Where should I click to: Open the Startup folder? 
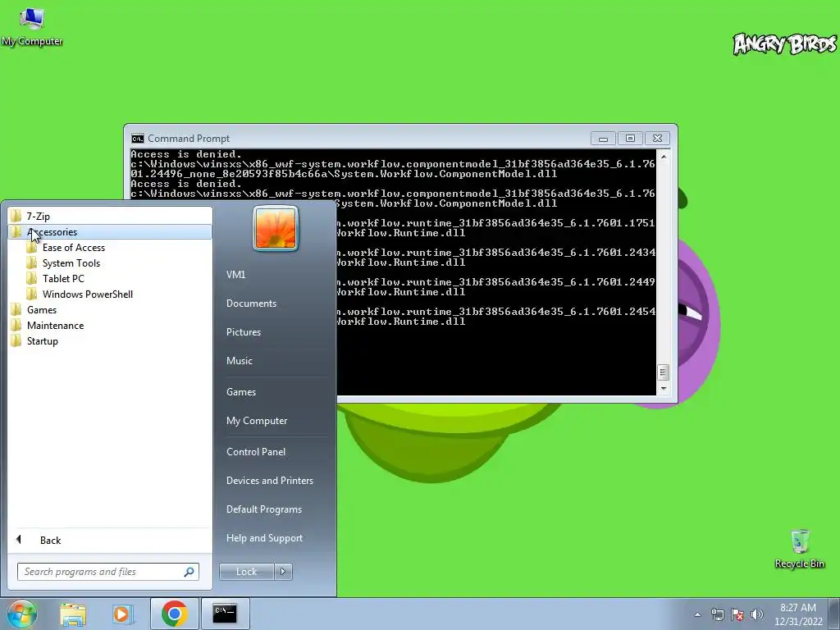pos(110,340)
